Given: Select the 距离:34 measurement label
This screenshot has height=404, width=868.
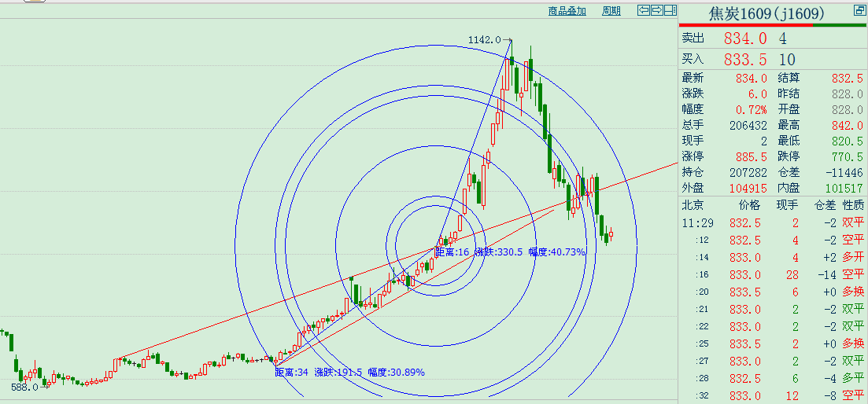Looking at the screenshot, I should 291,372.
